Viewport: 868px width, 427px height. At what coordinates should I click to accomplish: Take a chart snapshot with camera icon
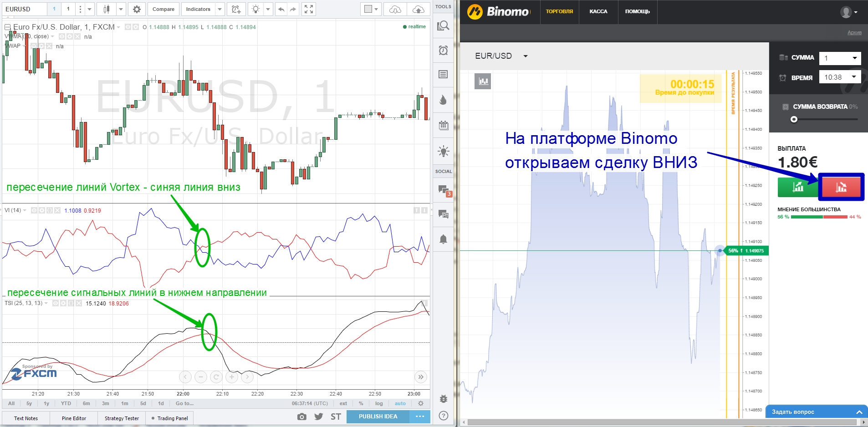pyautogui.click(x=301, y=417)
